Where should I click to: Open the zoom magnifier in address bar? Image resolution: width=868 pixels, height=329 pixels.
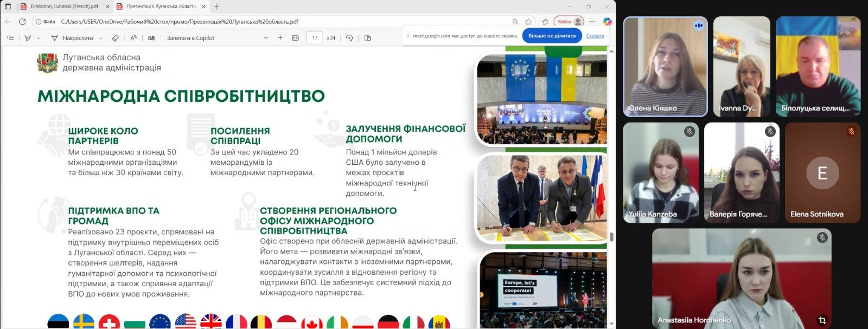515,22
